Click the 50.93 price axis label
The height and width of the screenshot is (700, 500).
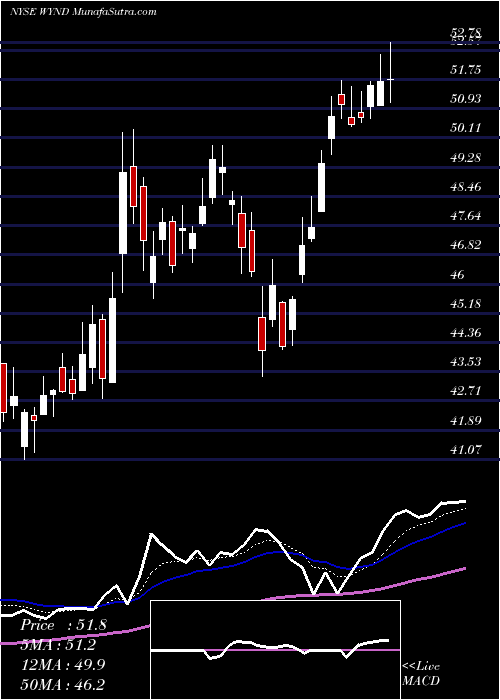(x=466, y=98)
